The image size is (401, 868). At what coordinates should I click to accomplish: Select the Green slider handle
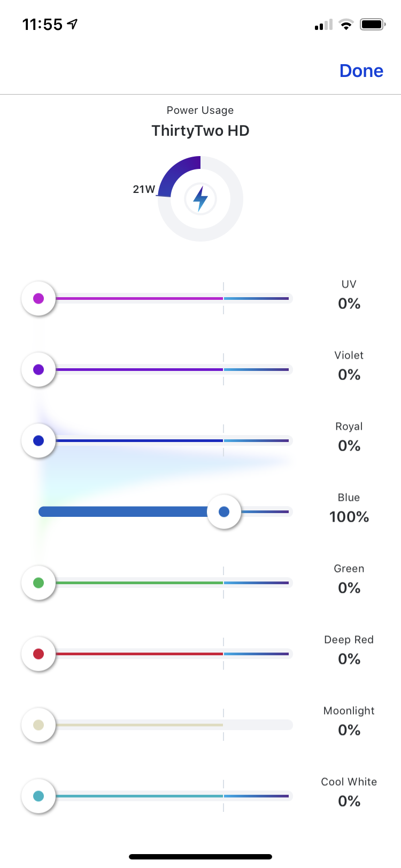(x=38, y=583)
